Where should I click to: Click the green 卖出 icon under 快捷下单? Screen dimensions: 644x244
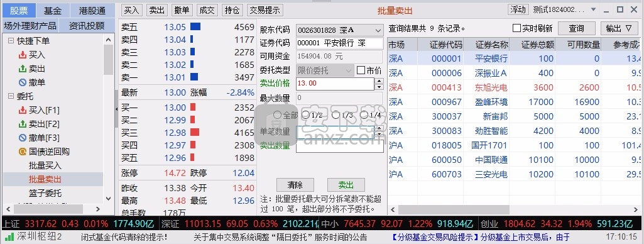click(x=23, y=69)
